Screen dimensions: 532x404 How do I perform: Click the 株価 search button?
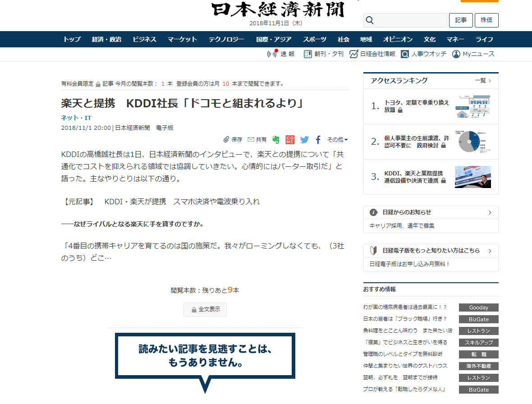[x=486, y=20]
